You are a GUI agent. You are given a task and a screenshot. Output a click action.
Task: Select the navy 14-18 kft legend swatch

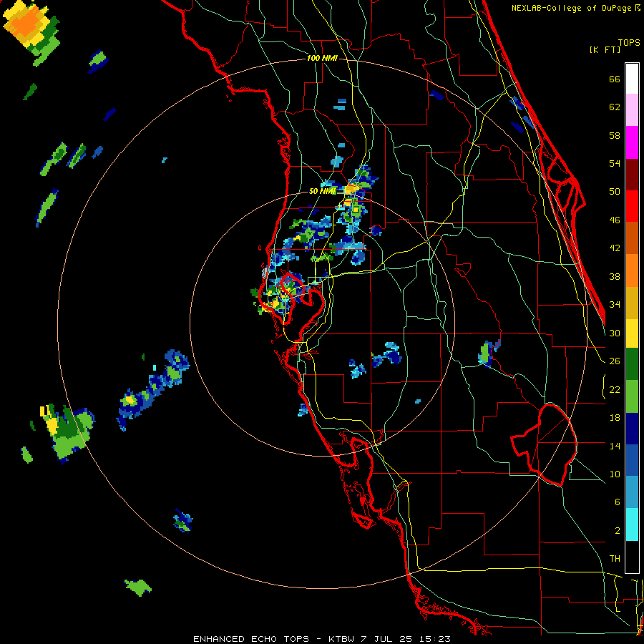pos(632,429)
